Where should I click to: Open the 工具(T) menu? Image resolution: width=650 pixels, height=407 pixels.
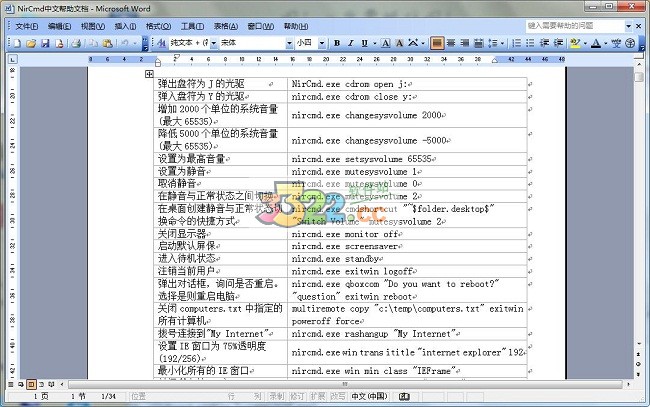(x=192, y=27)
